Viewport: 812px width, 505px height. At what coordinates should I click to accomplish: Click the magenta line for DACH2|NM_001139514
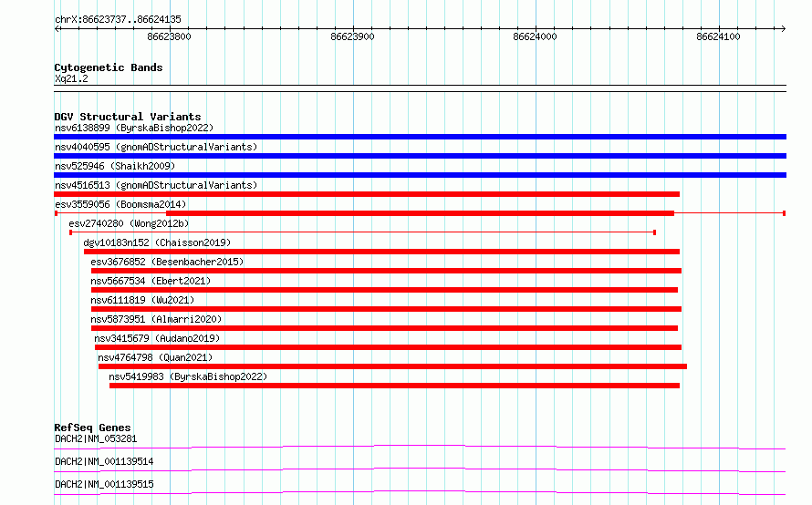click(420, 469)
